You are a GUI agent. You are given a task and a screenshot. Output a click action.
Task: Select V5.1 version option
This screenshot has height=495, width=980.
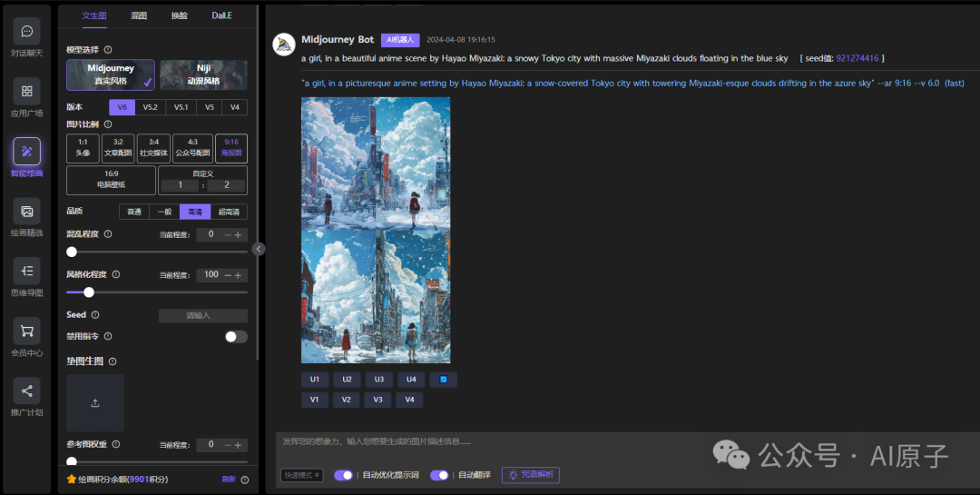tap(181, 107)
